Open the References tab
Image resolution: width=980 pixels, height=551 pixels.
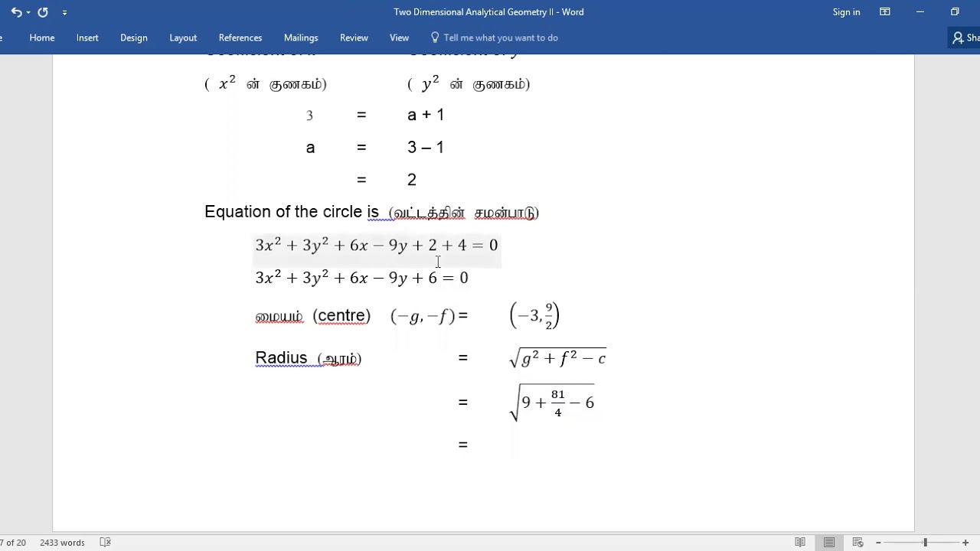coord(240,37)
